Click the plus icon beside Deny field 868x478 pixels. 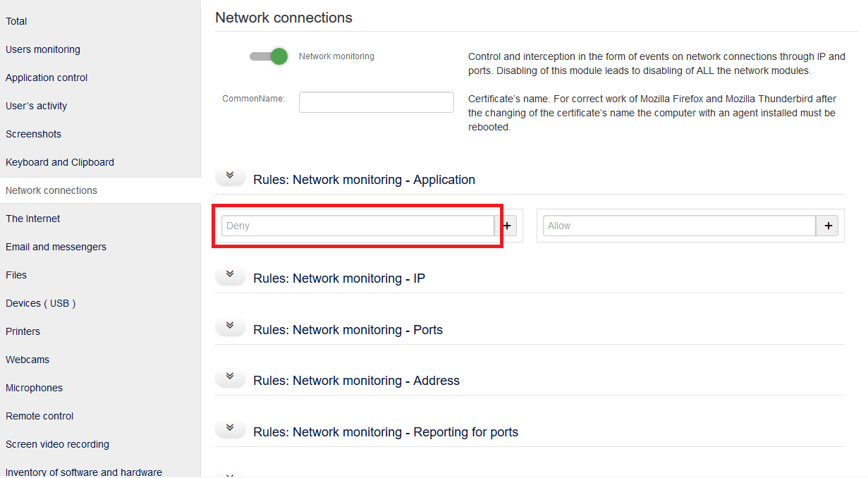pos(507,226)
